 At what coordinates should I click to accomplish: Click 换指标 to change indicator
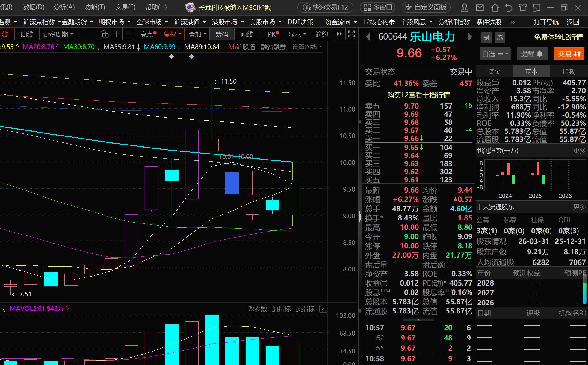point(305,309)
